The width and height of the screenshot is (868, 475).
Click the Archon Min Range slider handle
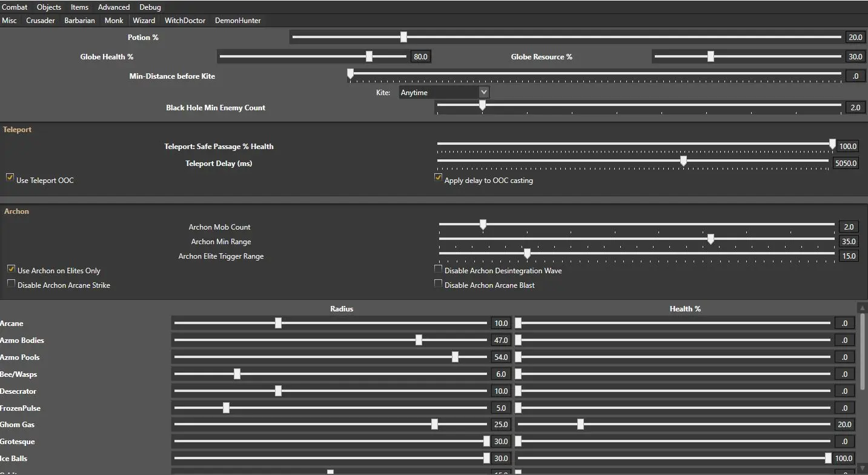(711, 239)
